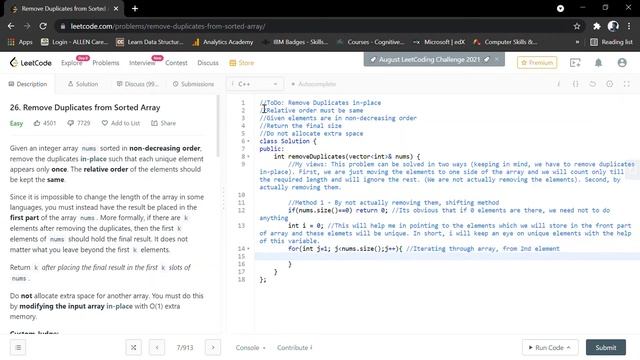Click the braces code format icon
The image size is (640, 360).
coord(576,84)
